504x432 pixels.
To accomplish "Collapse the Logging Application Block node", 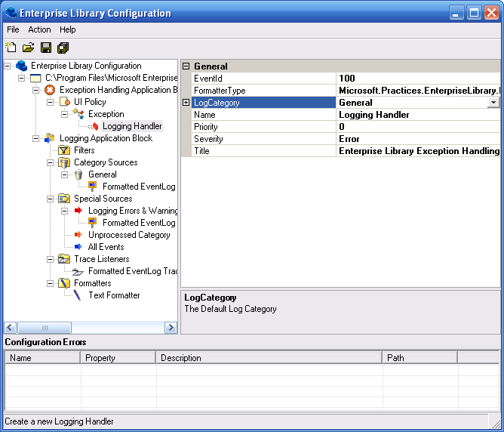I will click(x=36, y=138).
